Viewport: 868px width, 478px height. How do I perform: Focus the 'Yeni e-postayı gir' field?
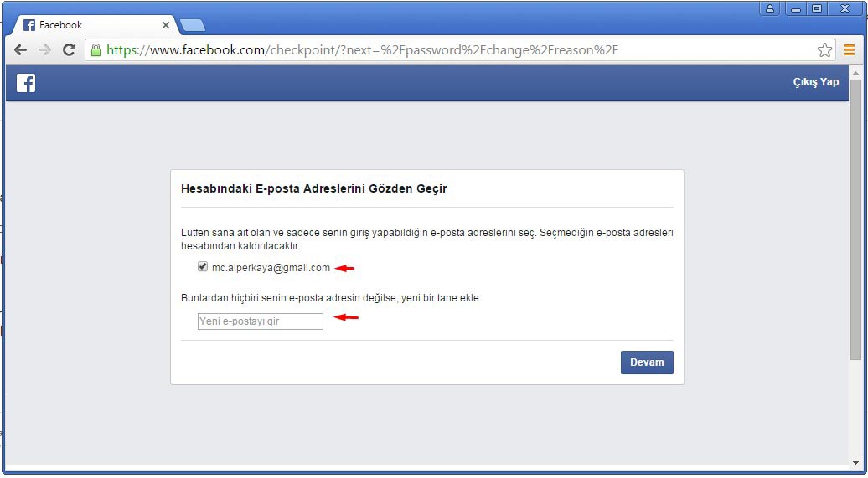click(260, 321)
